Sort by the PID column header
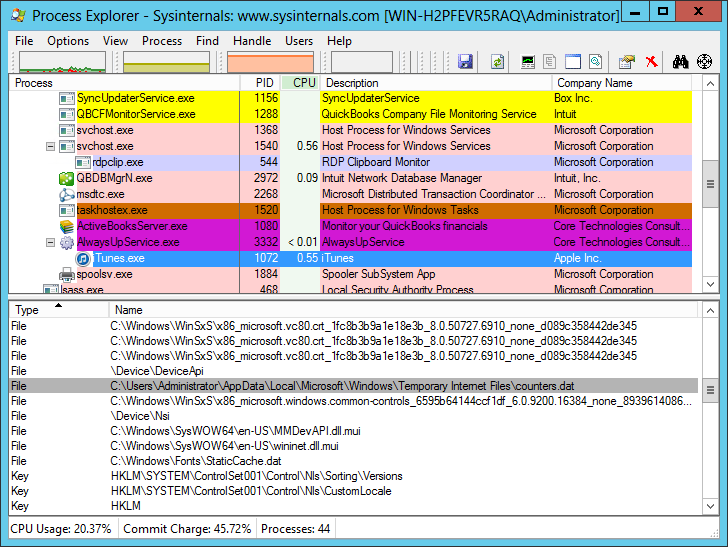 click(260, 83)
